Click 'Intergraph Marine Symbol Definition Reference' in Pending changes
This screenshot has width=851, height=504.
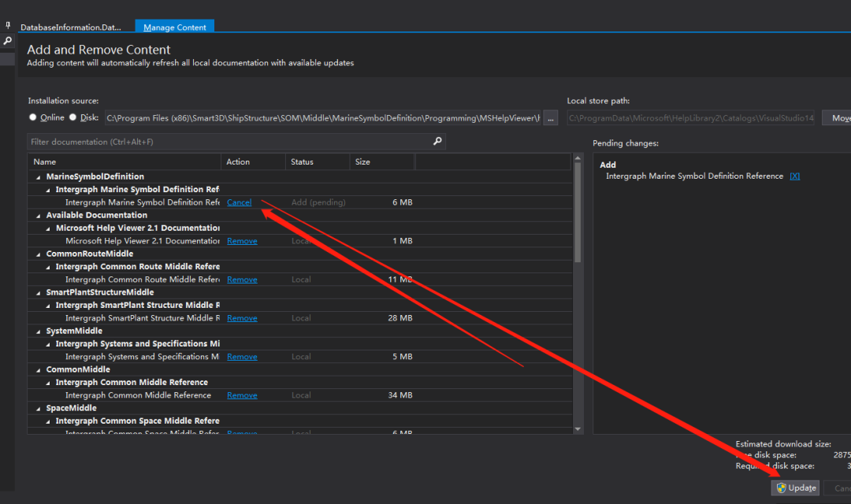pyautogui.click(x=694, y=176)
